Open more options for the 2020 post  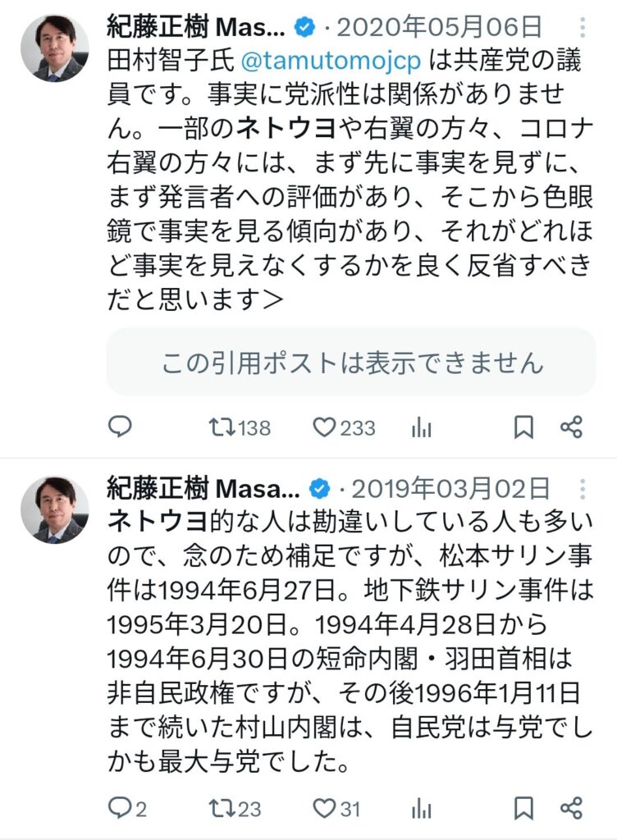tap(583, 28)
